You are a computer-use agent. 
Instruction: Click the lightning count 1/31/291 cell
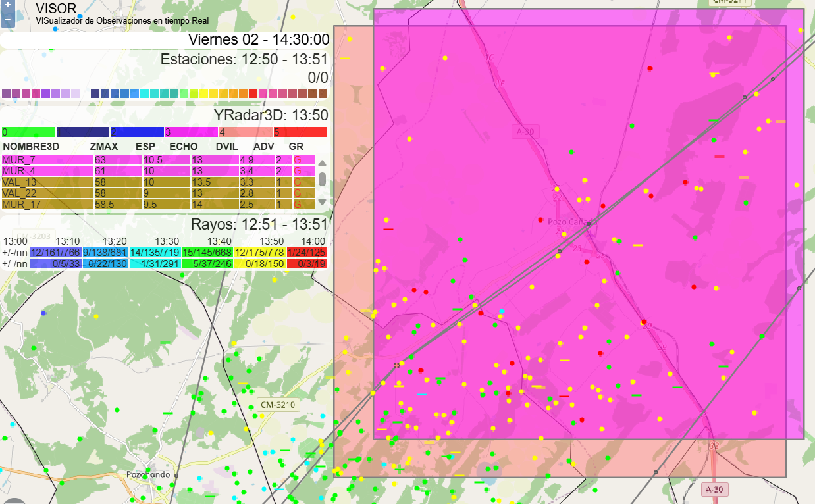[x=155, y=263]
